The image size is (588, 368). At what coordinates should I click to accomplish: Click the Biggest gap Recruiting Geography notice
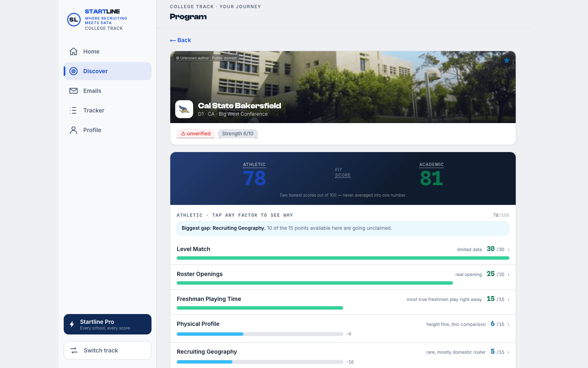(x=343, y=228)
